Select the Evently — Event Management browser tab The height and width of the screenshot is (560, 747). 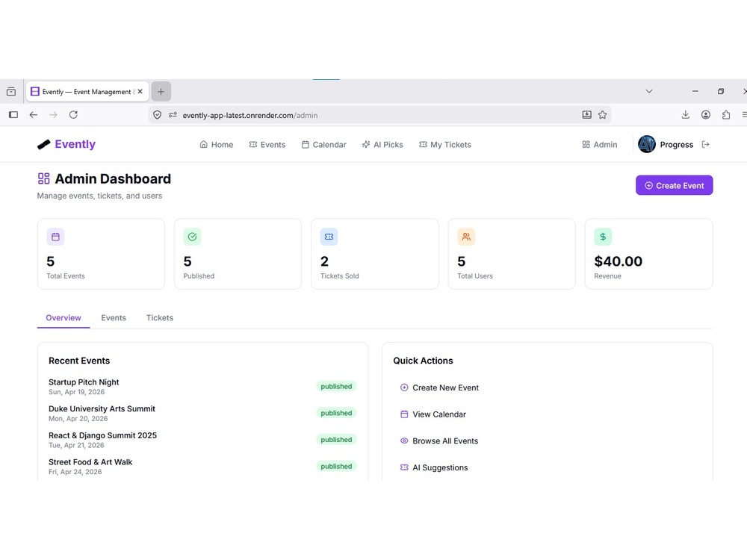coord(87,91)
